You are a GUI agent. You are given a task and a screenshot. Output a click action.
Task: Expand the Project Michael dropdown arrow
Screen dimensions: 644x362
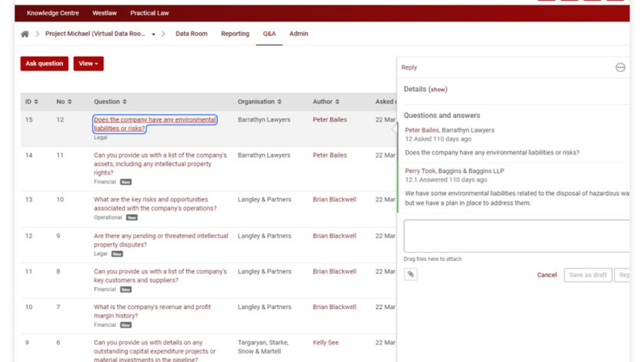pyautogui.click(x=153, y=34)
